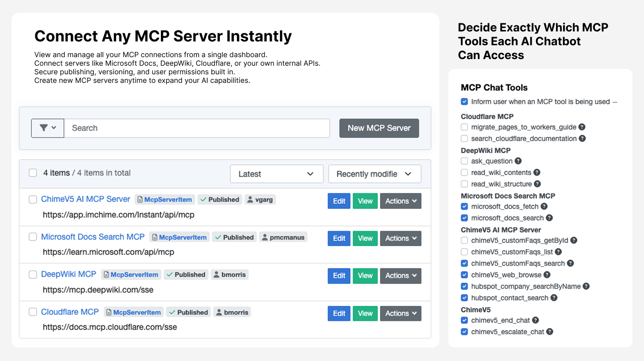Open help icon for chimeV5_customFaqs_getById
The image size is (644, 361).
(574, 241)
